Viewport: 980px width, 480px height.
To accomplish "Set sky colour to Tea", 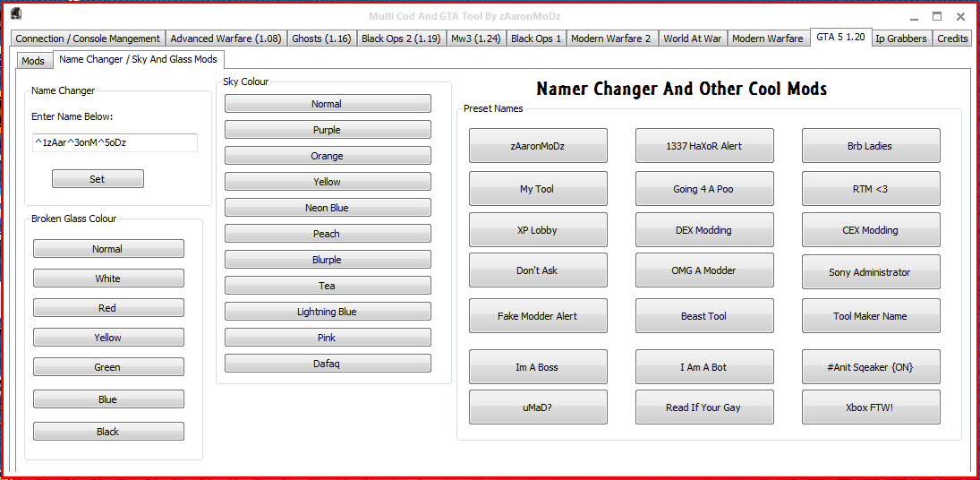I will (328, 286).
